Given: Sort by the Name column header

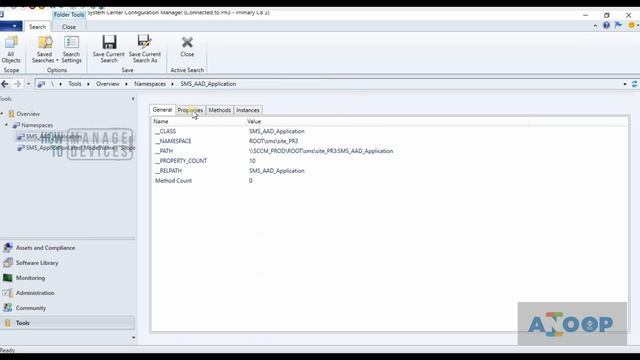Looking at the screenshot, I should [x=198, y=121].
